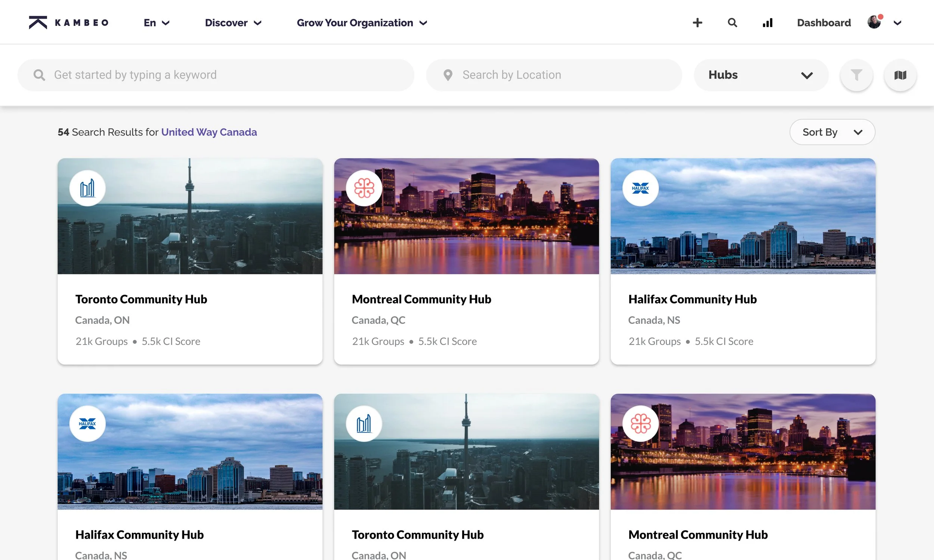Open the profile avatar chevron menu
Viewport: 934px width, 560px height.
coord(897,23)
